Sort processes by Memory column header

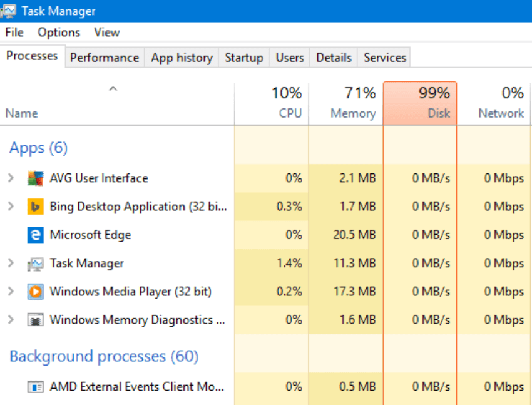click(x=346, y=103)
